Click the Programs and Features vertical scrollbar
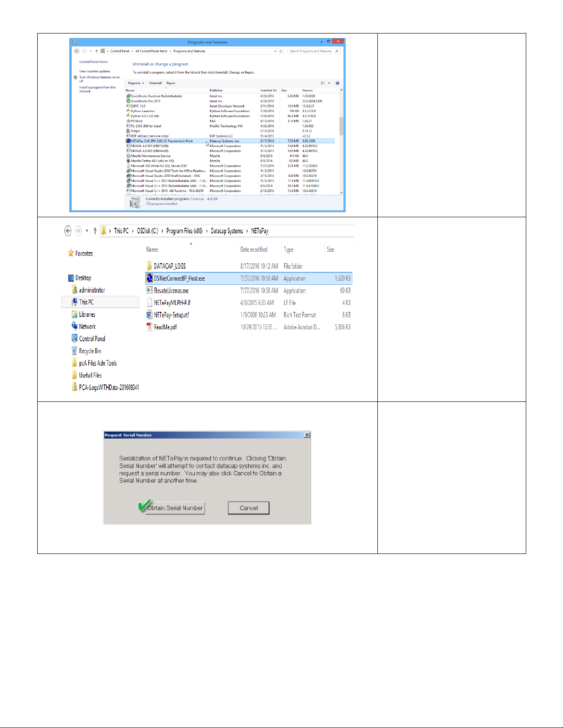563x728 pixels. tap(341, 126)
